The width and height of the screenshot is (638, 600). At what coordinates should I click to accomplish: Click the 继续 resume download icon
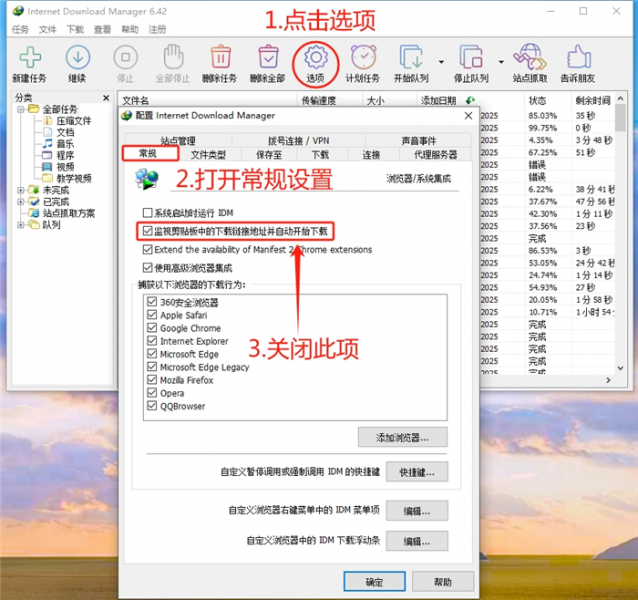click(x=77, y=57)
